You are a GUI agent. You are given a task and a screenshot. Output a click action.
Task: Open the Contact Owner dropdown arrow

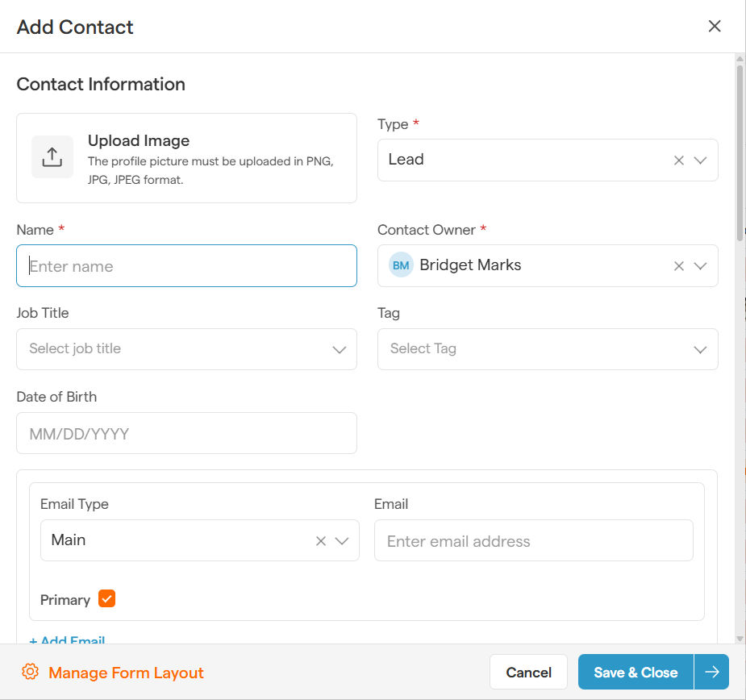(700, 266)
